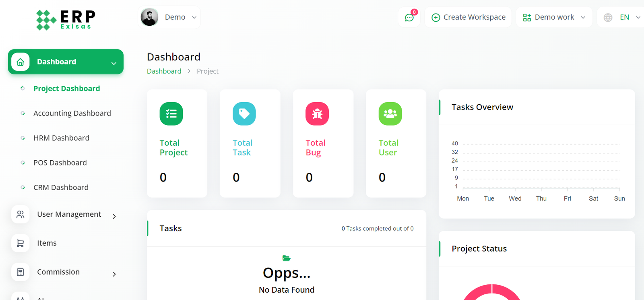Open the EN language selector

pos(622,17)
